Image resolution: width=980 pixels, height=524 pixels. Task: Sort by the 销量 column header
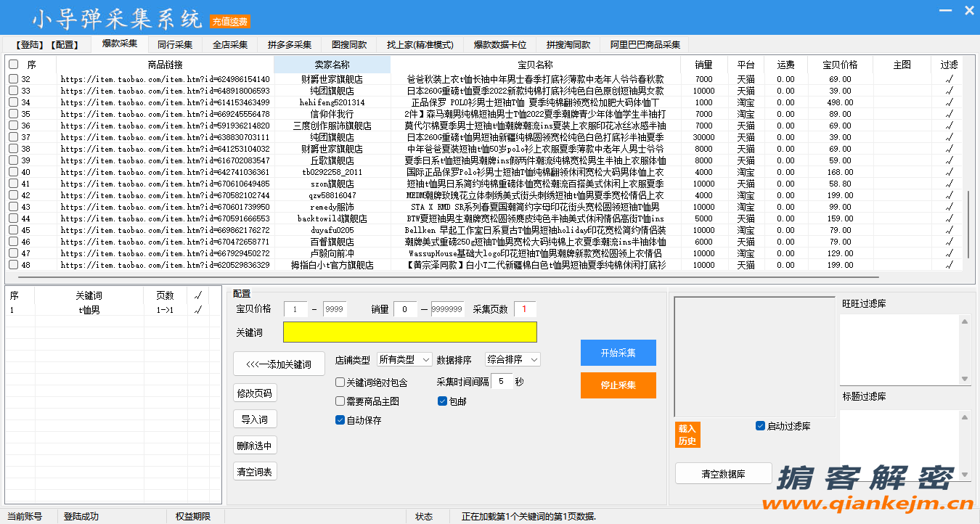tap(703, 65)
